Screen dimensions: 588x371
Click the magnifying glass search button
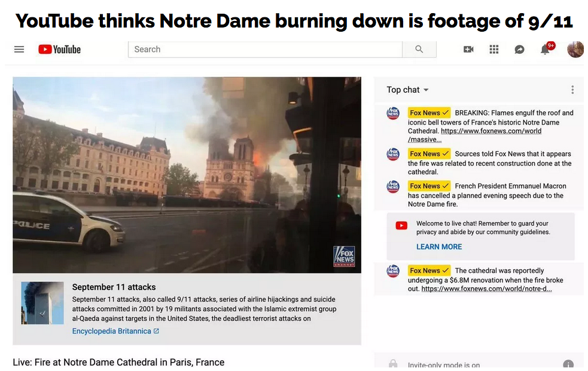coord(419,49)
